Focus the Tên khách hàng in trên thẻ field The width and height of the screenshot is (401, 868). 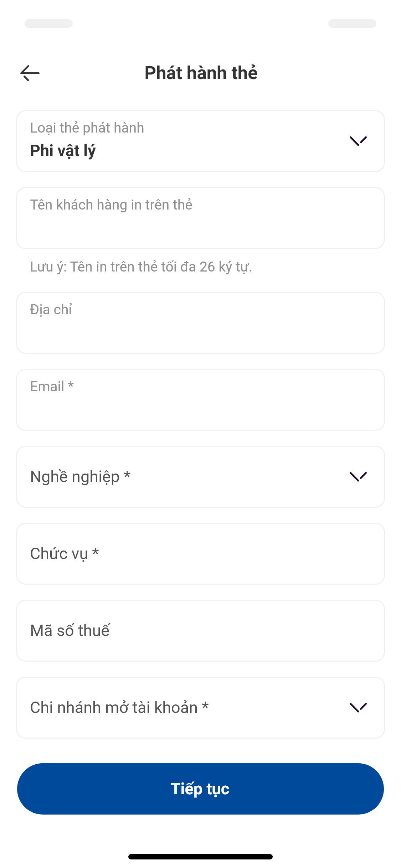point(200,218)
